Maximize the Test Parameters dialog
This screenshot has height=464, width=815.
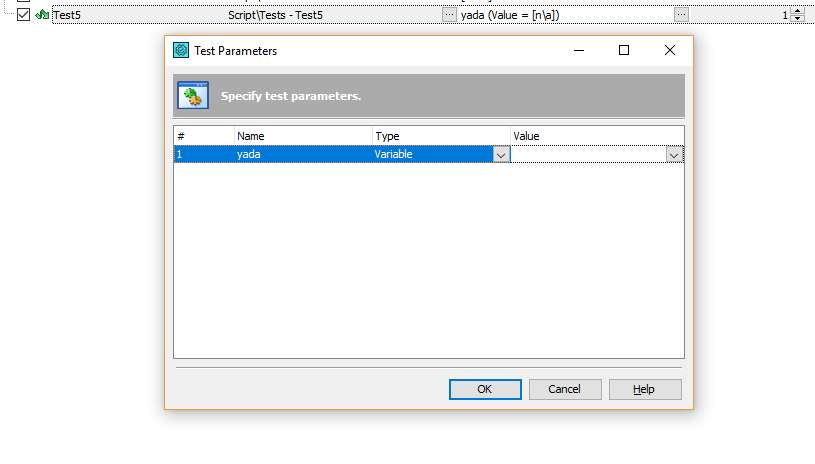pos(624,50)
